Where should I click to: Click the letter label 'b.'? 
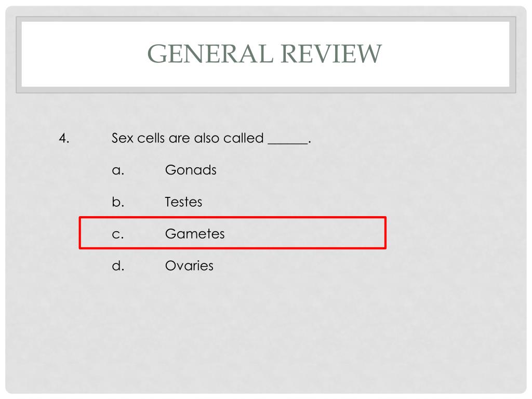[x=118, y=202]
